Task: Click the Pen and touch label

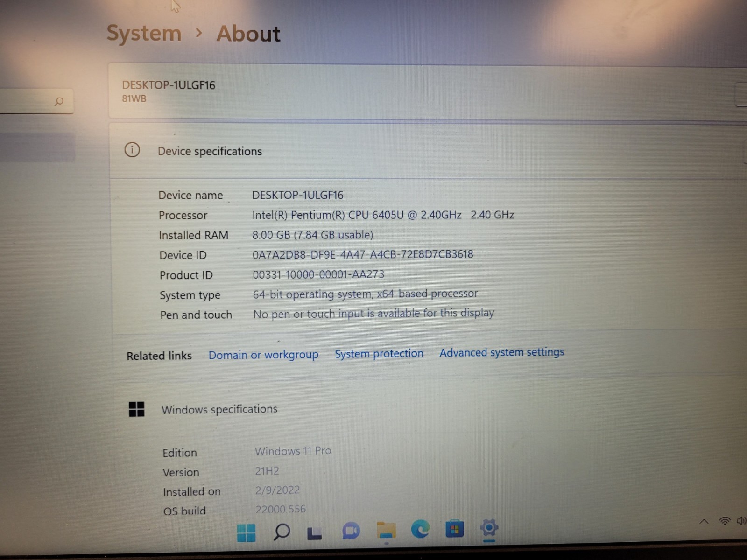Action: click(x=196, y=315)
